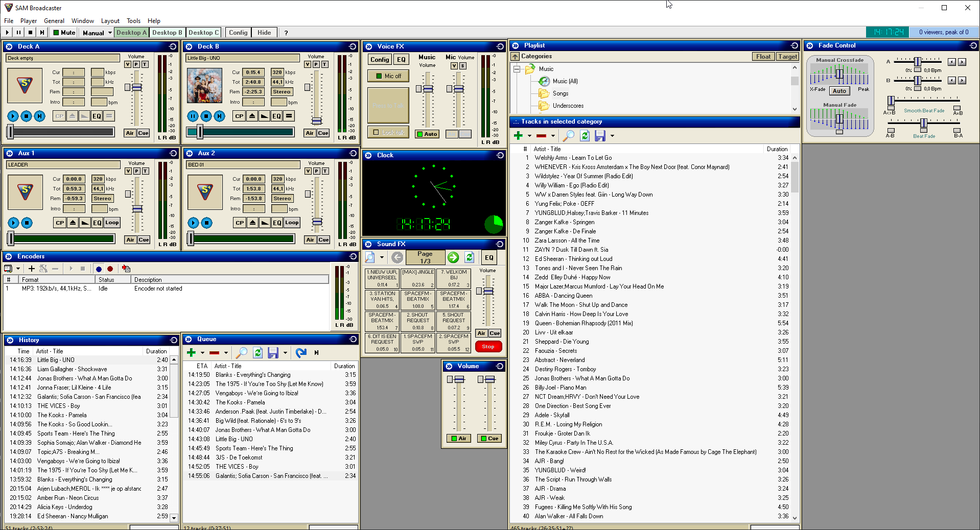Open the Manual mode dropdown
The image size is (980, 530).
pos(110,33)
